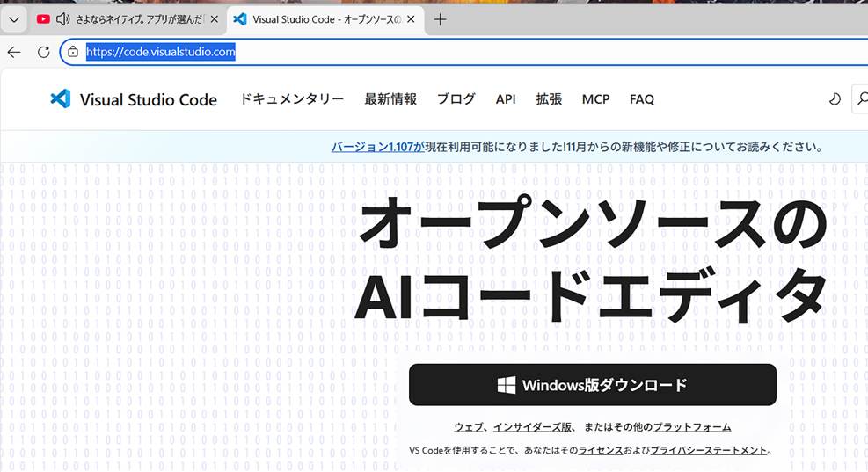Close the YouTube さよならネイティブ tab
The image size is (868, 472).
point(214,19)
